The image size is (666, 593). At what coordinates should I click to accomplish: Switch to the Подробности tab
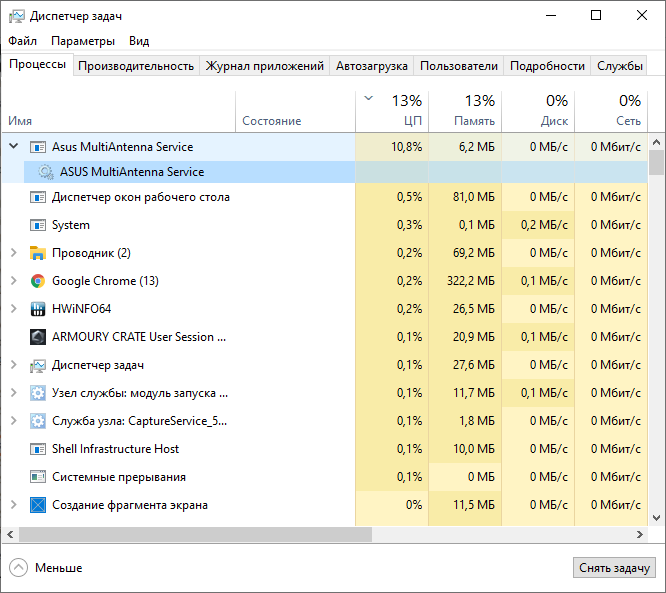547,66
